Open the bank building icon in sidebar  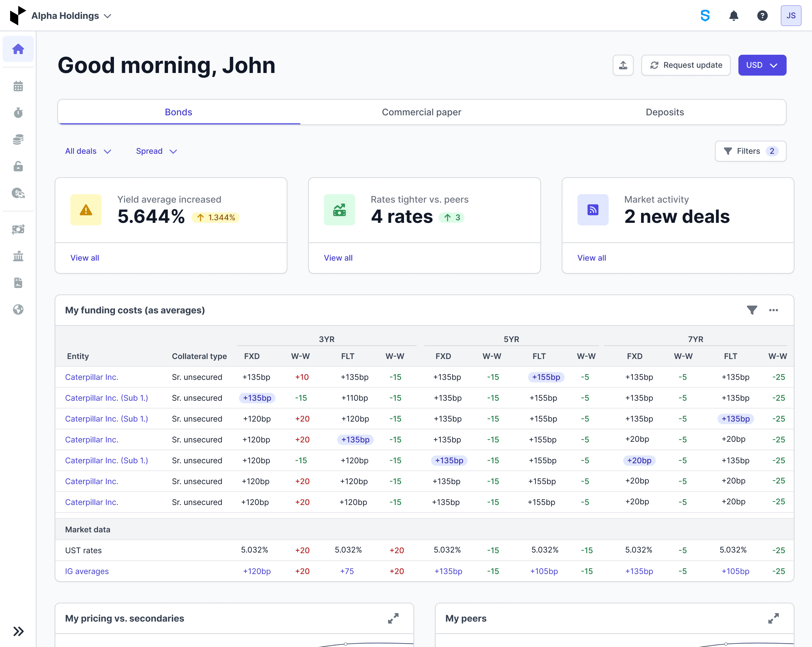pos(18,256)
